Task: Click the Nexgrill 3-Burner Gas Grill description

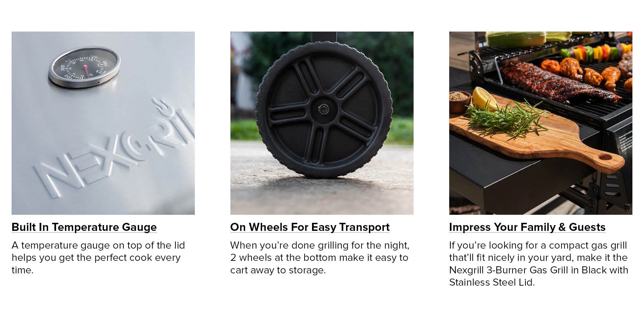Action: point(538,264)
